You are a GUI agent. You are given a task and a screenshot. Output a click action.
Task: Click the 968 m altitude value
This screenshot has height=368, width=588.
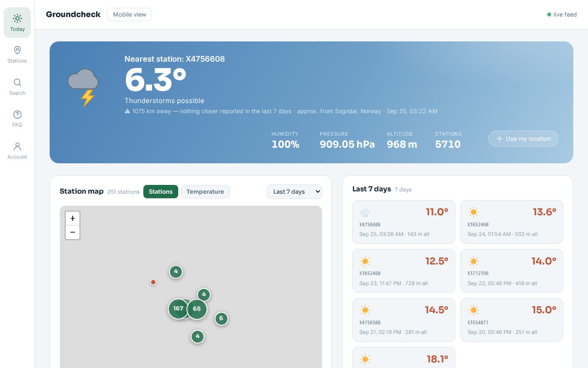point(402,144)
